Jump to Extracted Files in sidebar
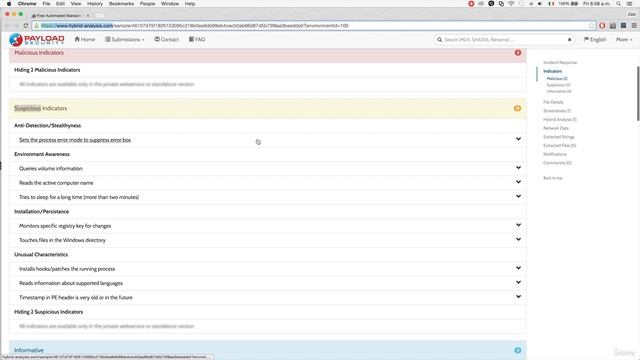Viewport: 640px width, 360px height. [x=559, y=145]
